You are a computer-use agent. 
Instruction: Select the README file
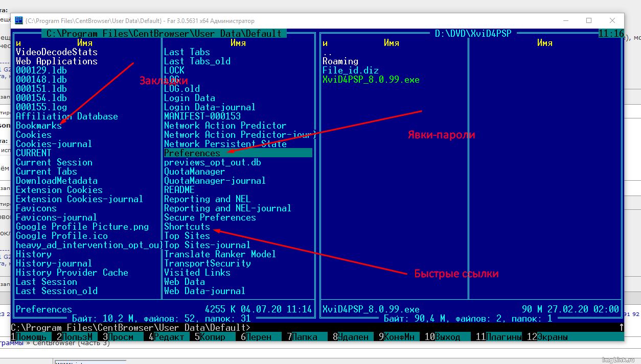coord(179,190)
